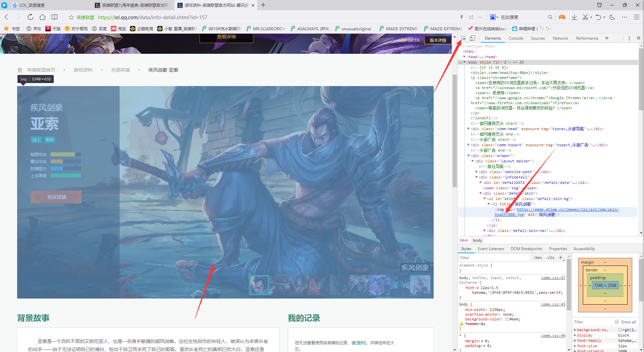This screenshot has width=644, height=352.
Task: Bookmark this page with the star icon
Action: click(x=71, y=17)
